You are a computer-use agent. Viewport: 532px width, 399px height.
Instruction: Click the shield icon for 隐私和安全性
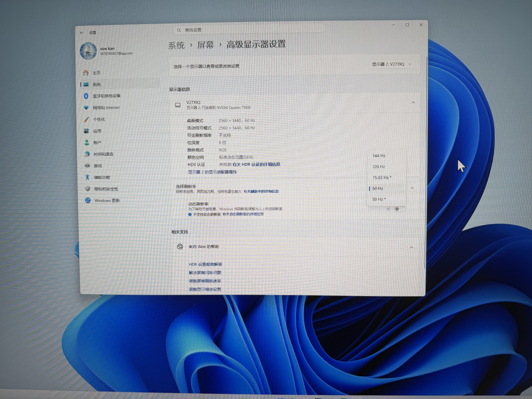click(x=88, y=189)
